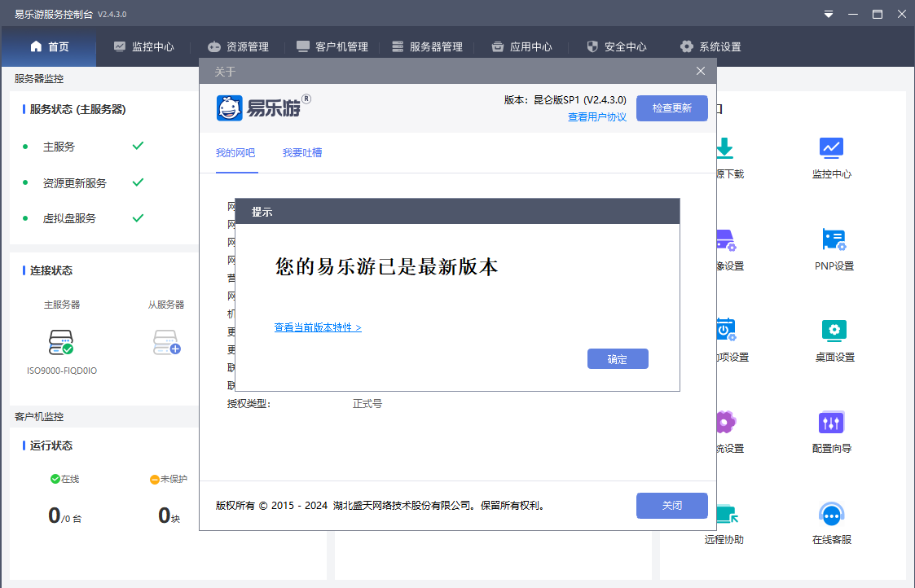The width and height of the screenshot is (915, 588).
Task: Click the 授权类型 value 正式号
Action: pyautogui.click(x=367, y=404)
